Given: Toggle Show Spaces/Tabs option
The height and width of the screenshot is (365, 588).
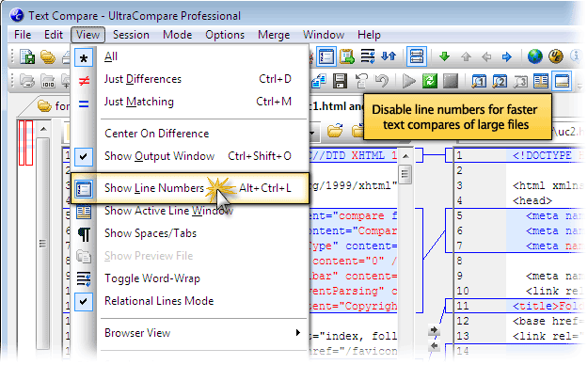Looking at the screenshot, I should pyautogui.click(x=190, y=233).
